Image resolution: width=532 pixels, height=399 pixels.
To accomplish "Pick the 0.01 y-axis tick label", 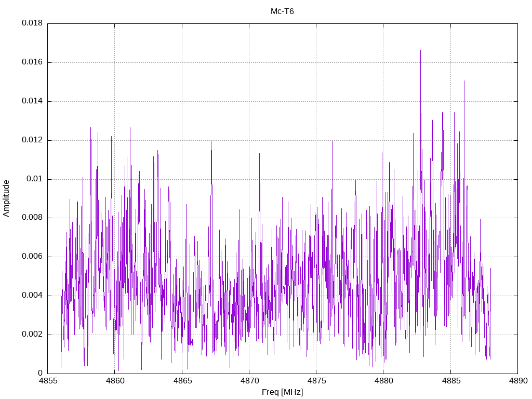I will pyautogui.click(x=34, y=179).
